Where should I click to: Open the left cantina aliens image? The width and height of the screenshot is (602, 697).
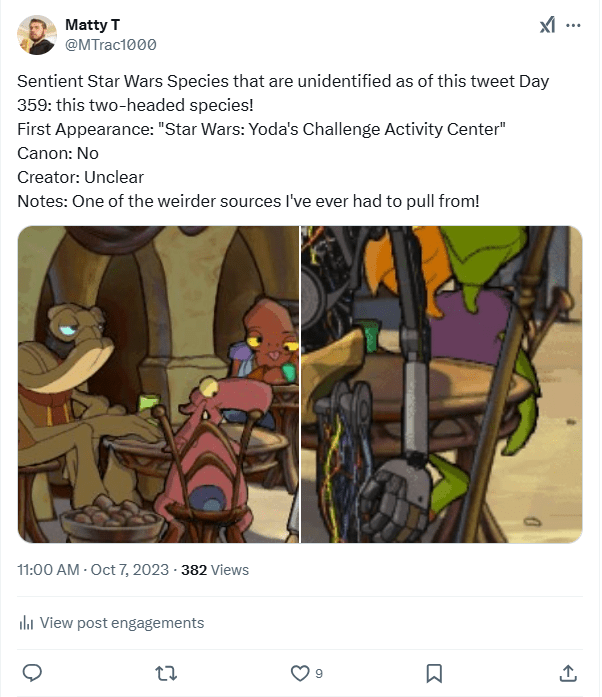[x=158, y=385]
